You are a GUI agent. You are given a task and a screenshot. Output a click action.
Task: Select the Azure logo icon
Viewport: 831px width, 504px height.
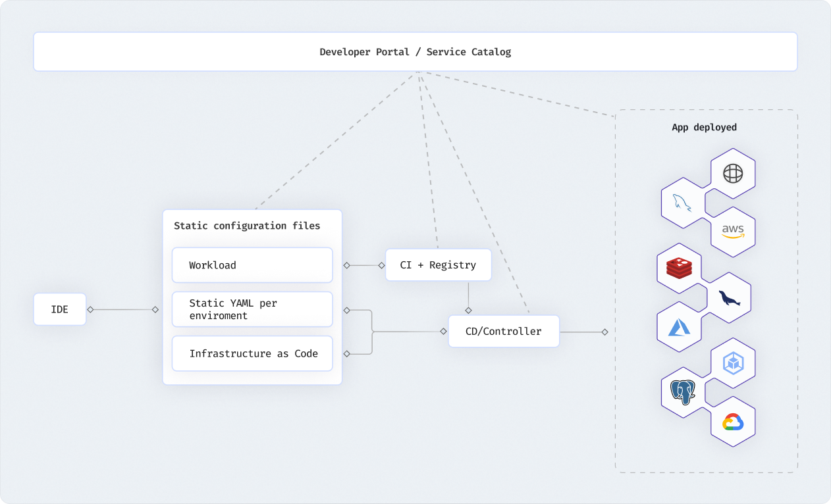click(679, 327)
